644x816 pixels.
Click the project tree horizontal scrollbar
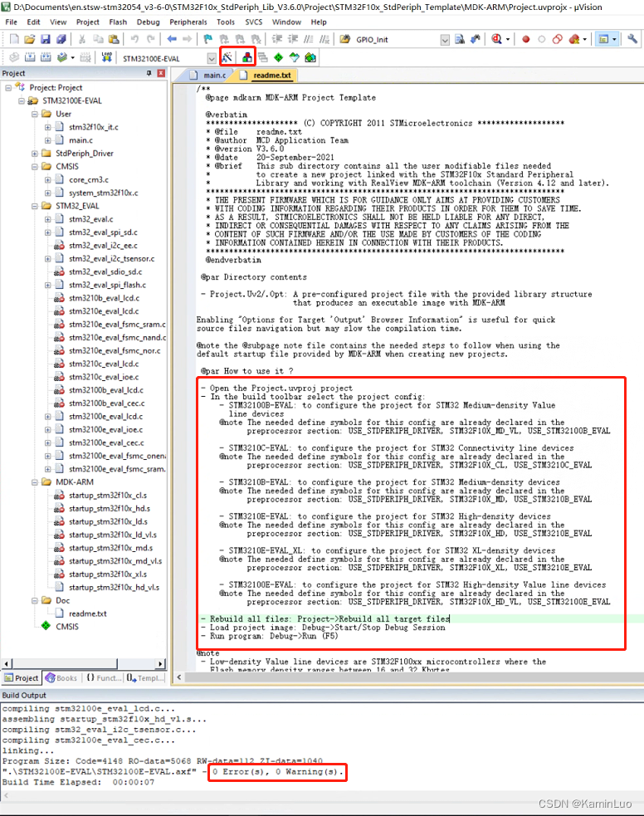pos(65,663)
